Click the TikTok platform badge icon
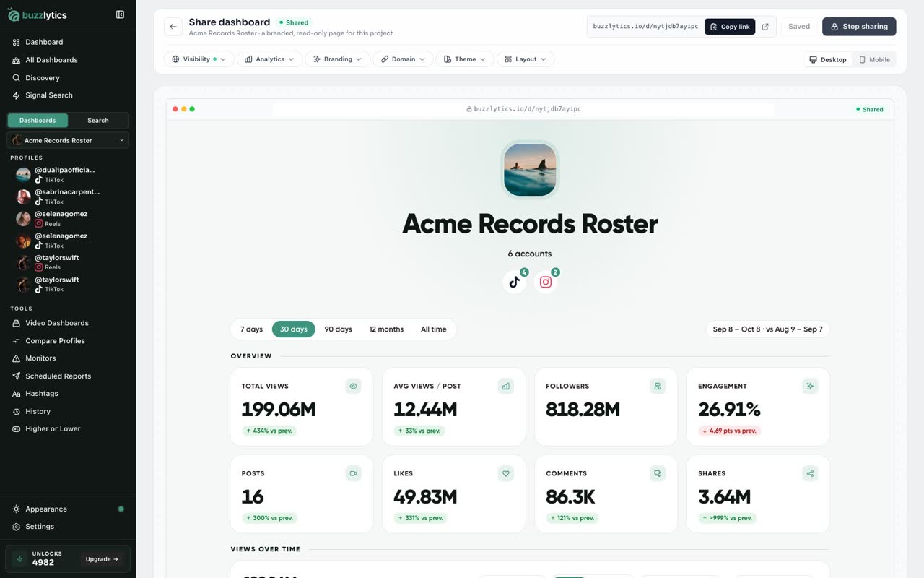Viewport: 924px width, 578px height. [515, 282]
